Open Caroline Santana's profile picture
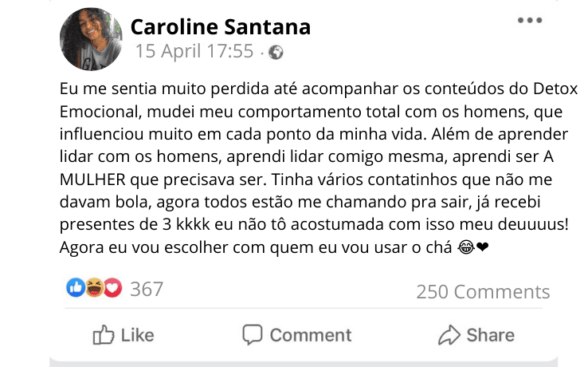588x367 pixels. [91, 39]
